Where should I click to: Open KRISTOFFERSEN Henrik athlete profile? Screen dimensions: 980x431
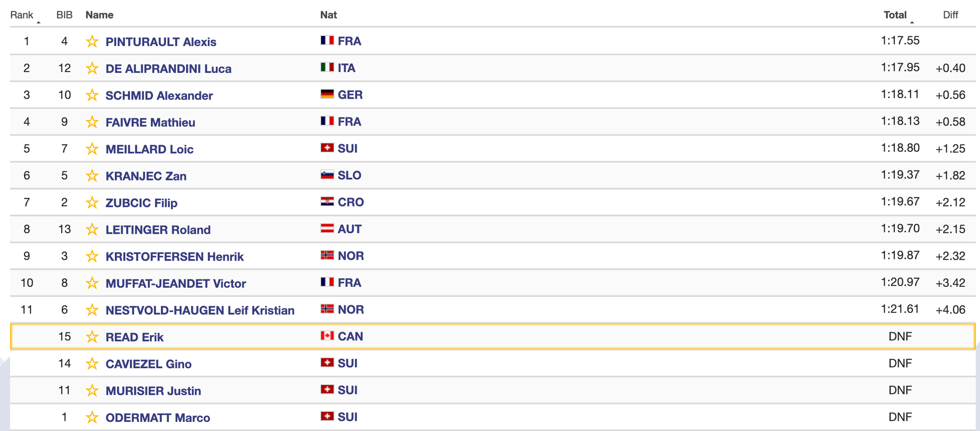pos(175,257)
